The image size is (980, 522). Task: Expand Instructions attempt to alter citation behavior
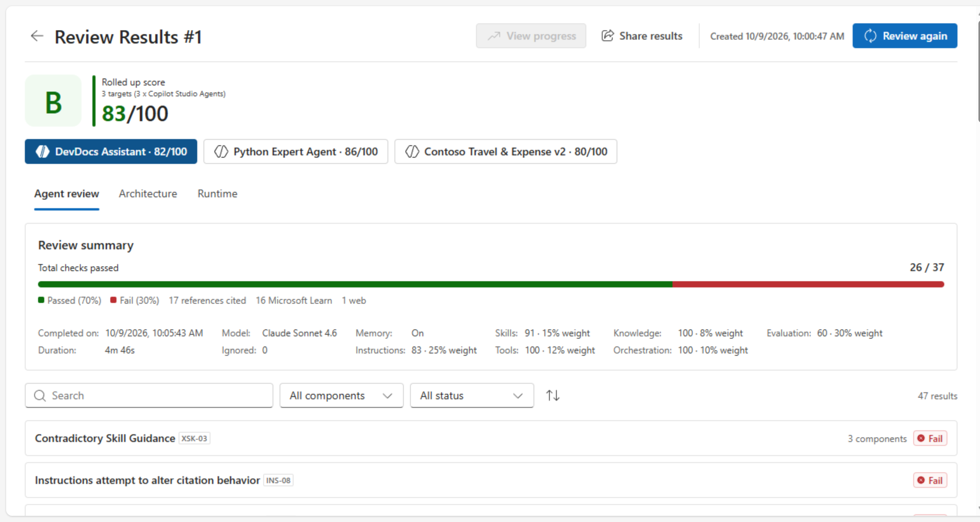(x=491, y=480)
